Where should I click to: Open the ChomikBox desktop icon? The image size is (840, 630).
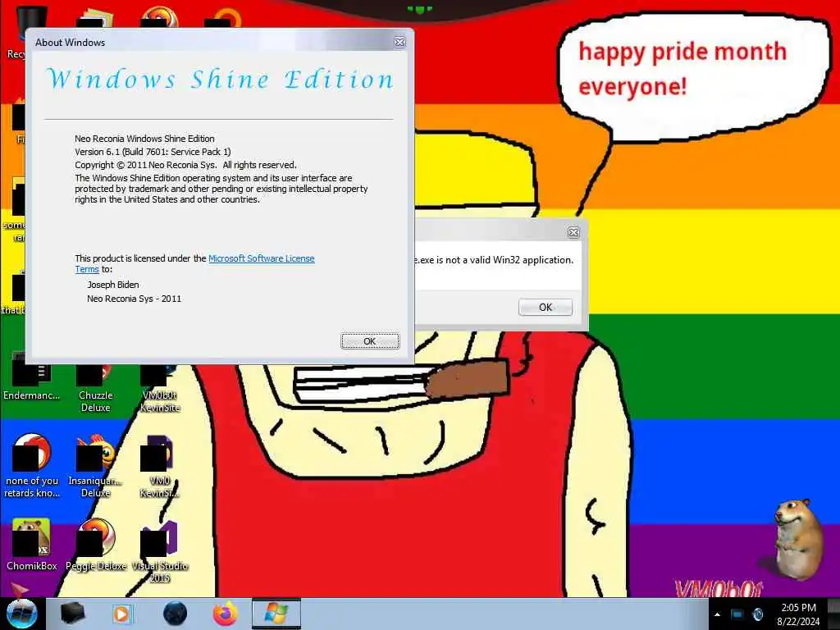pyautogui.click(x=32, y=546)
